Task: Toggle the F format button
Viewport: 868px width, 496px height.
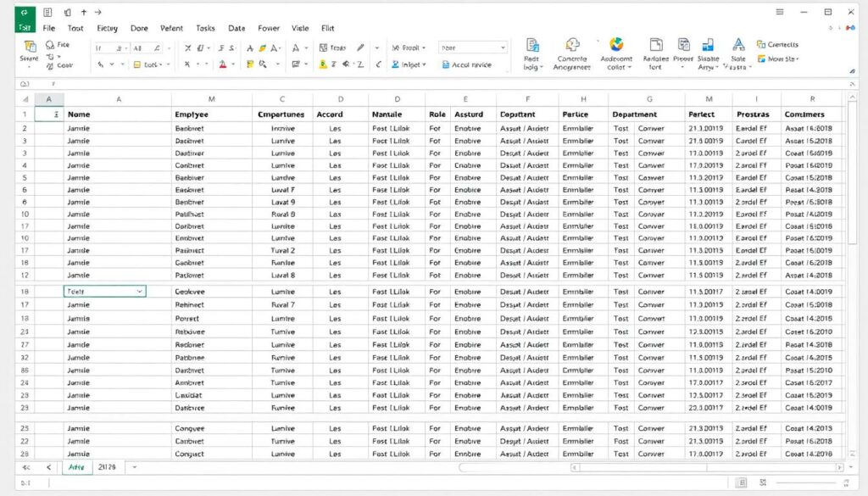Action: pyautogui.click(x=221, y=48)
